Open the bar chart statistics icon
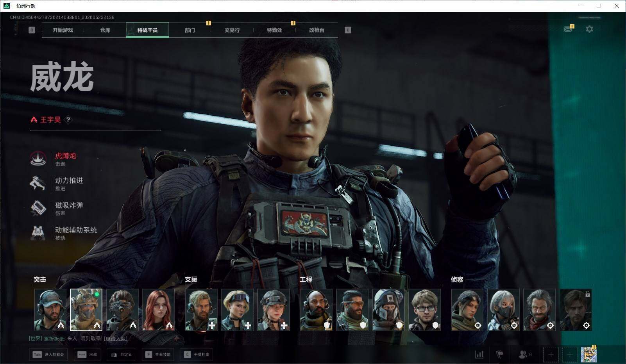 [x=479, y=354]
